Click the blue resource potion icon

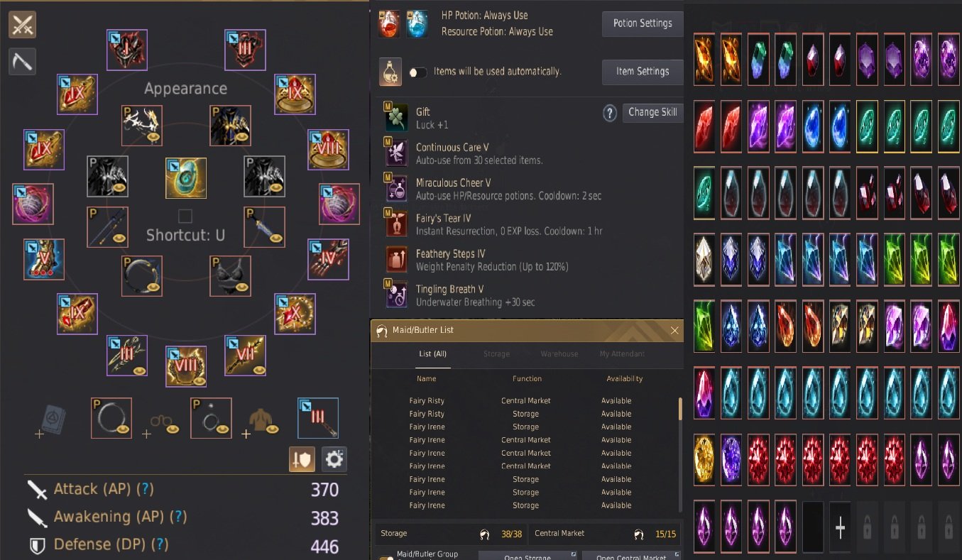(417, 23)
